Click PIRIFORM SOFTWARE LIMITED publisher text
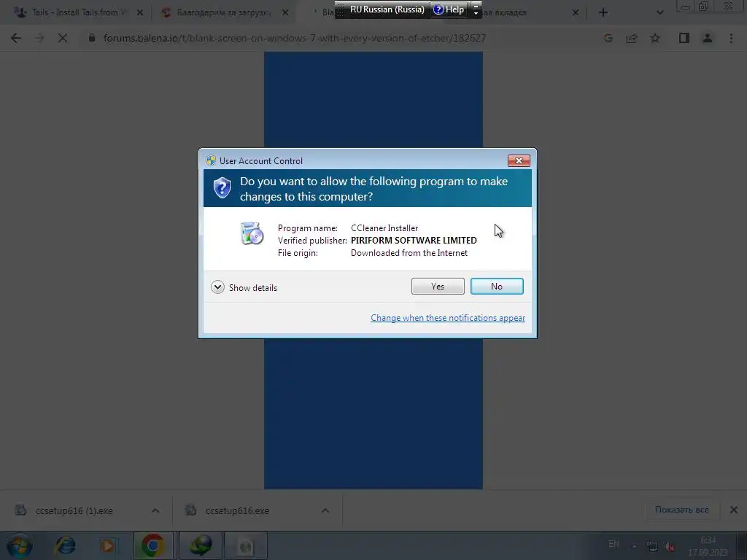The image size is (747, 560). coord(414,241)
